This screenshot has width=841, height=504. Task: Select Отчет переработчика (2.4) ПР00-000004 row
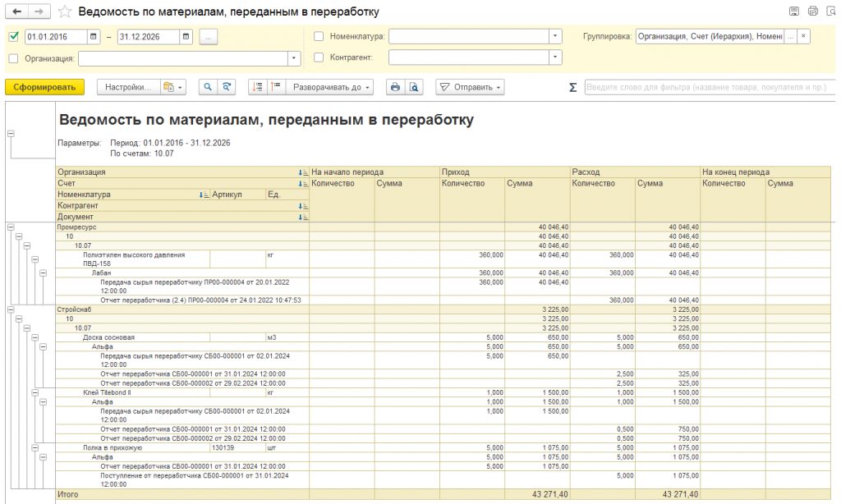(x=200, y=300)
